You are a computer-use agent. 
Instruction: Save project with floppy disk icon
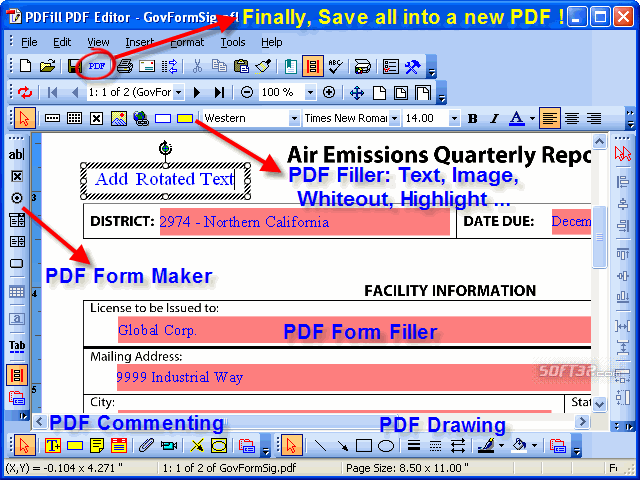pos(74,66)
